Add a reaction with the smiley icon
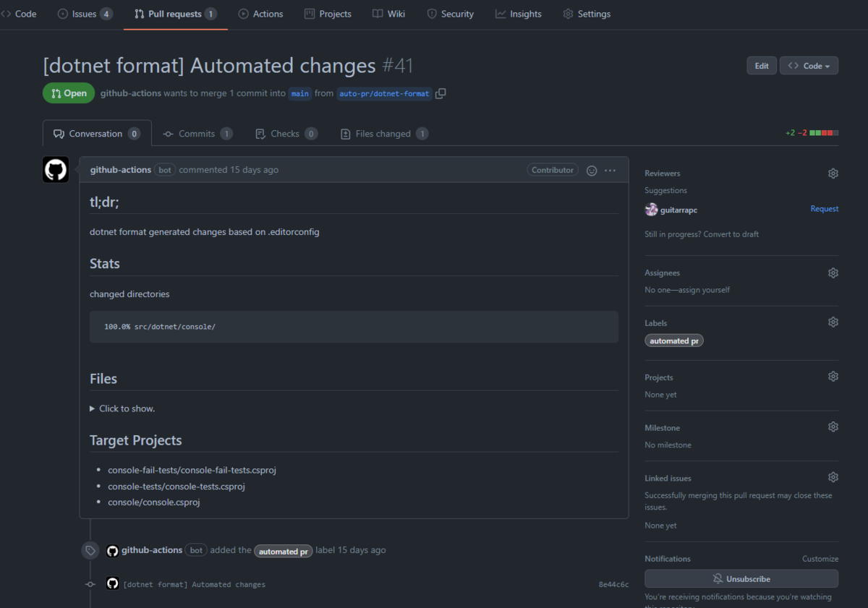The image size is (868, 608). click(x=592, y=171)
